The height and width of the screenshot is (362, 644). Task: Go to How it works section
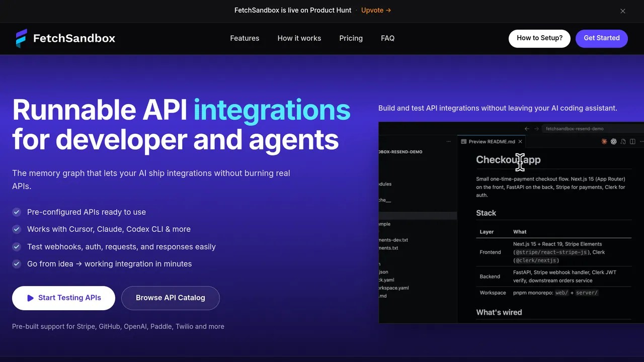pos(299,38)
